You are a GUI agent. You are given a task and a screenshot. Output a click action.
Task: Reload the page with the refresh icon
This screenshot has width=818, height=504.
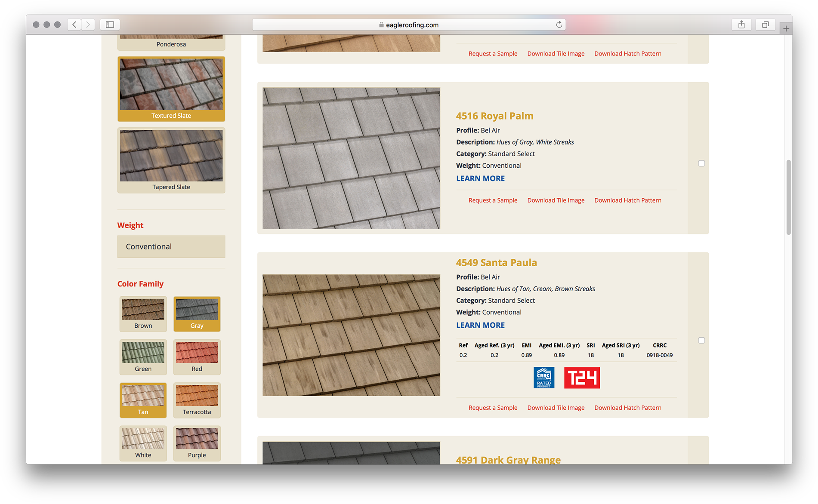[x=559, y=25]
